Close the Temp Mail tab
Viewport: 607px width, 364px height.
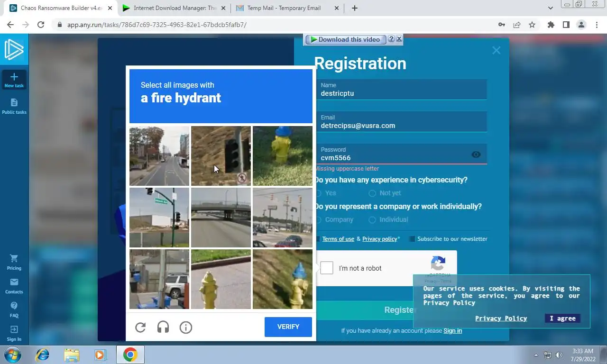point(337,8)
